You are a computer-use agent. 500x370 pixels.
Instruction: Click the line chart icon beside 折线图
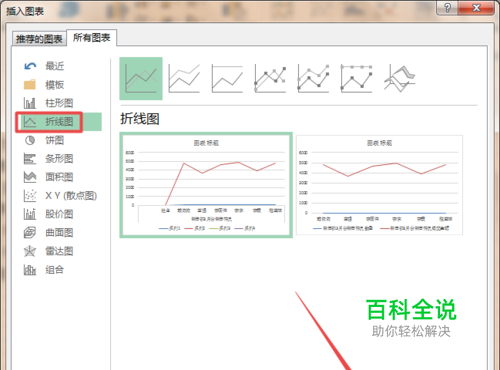(30, 122)
